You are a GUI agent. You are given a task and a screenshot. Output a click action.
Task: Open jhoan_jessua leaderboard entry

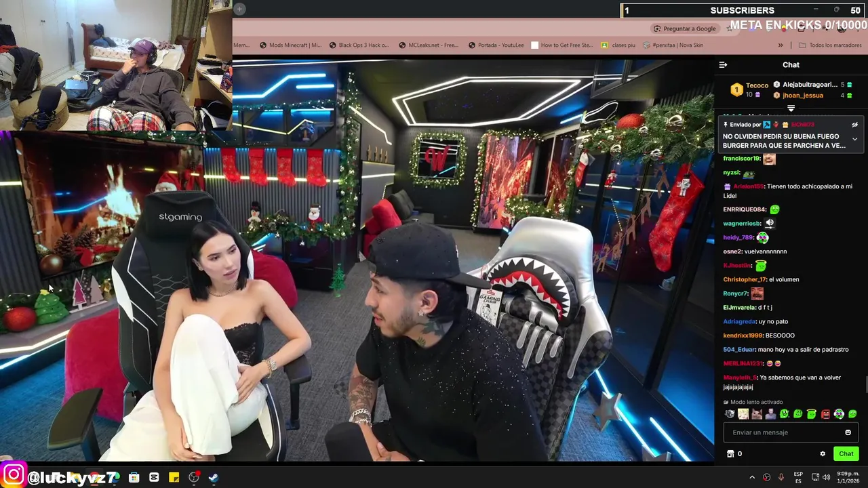(812, 96)
